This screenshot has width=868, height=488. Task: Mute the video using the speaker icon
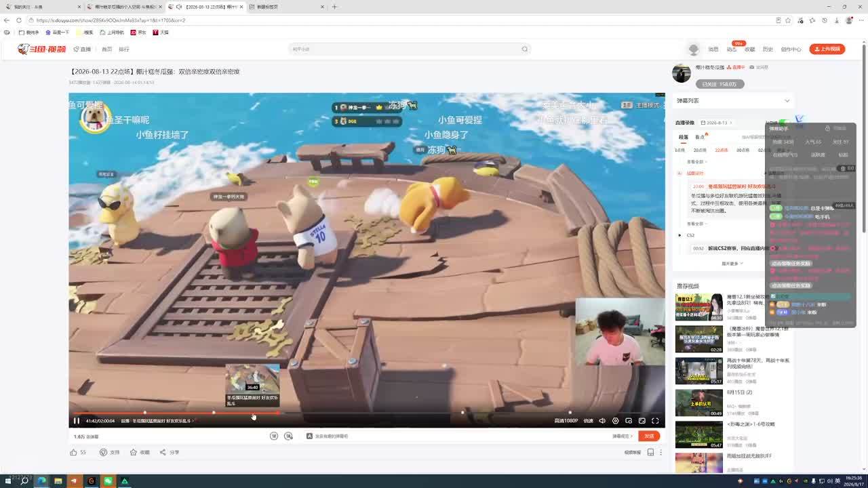click(602, 421)
